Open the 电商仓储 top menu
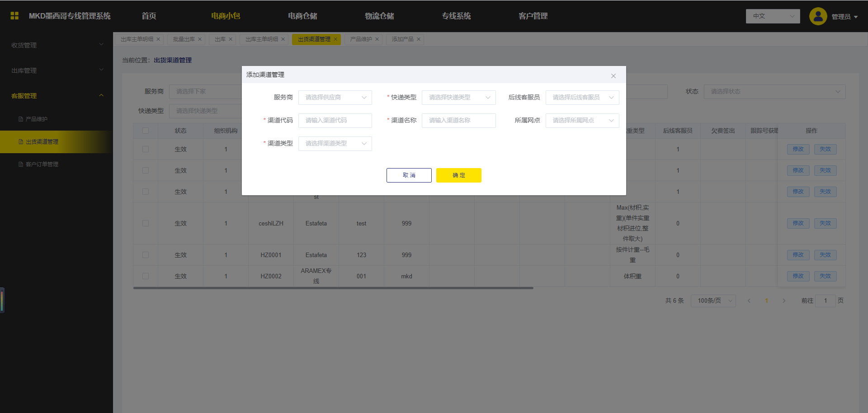This screenshot has height=413, width=868. (302, 16)
